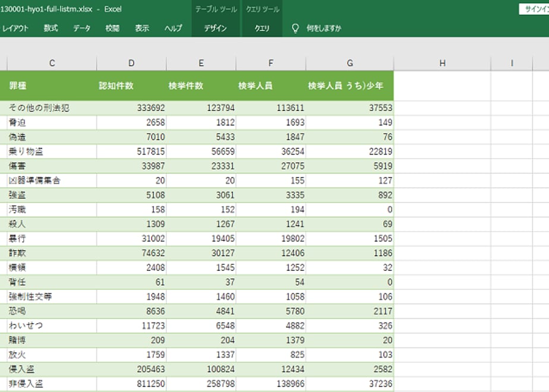The height and width of the screenshot is (392, 549).
Task: Select the 放火 row label cell
Action: tap(52, 355)
